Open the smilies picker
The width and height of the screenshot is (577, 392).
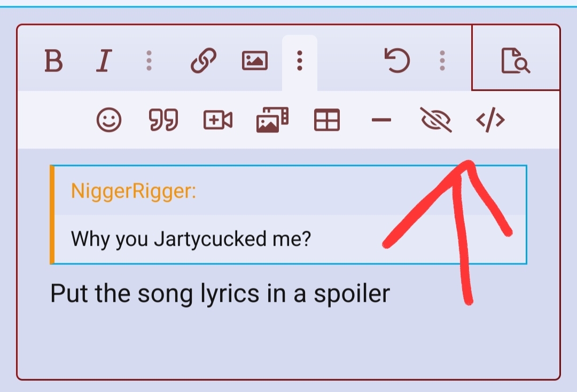pyautogui.click(x=109, y=120)
